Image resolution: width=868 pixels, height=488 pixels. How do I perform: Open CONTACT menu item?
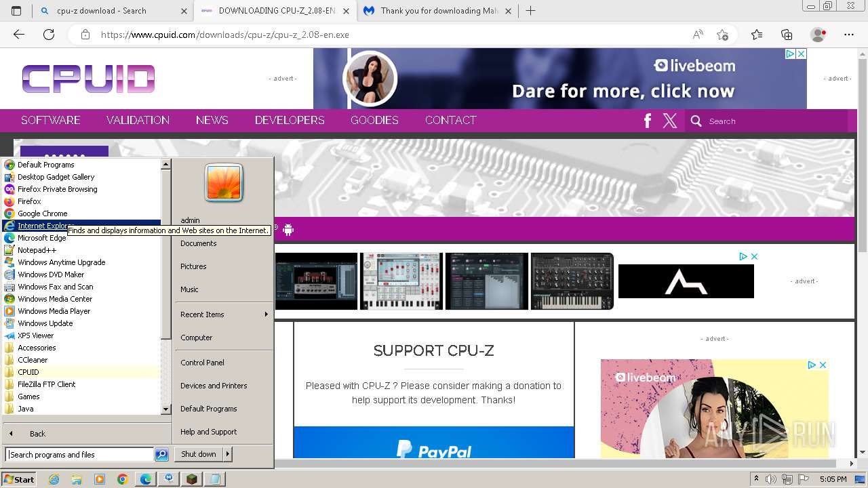pos(451,120)
